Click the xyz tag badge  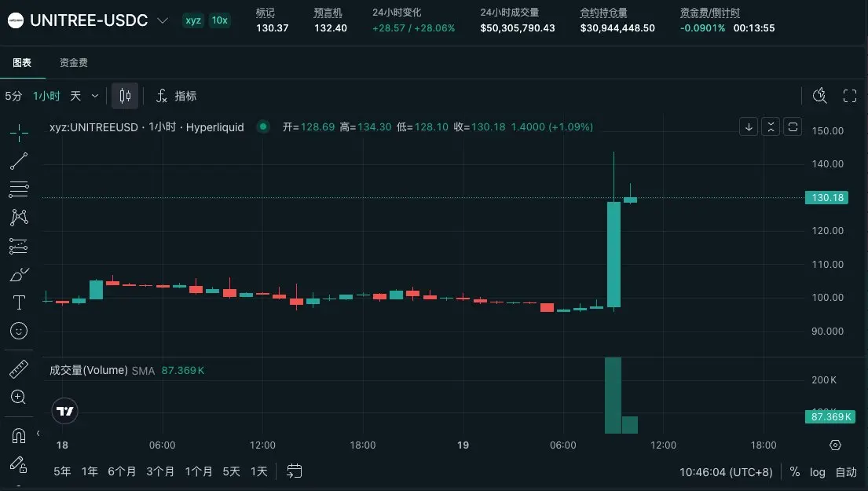pyautogui.click(x=193, y=20)
